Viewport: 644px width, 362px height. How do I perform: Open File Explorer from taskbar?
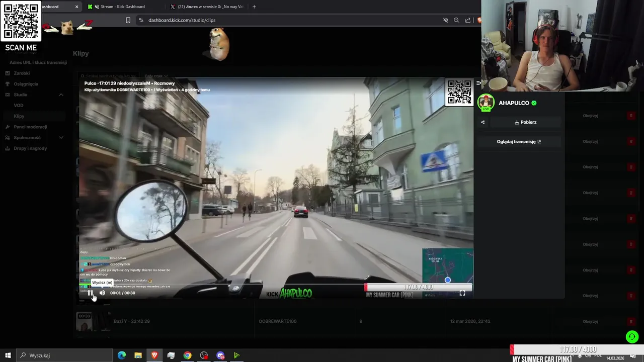(138, 355)
